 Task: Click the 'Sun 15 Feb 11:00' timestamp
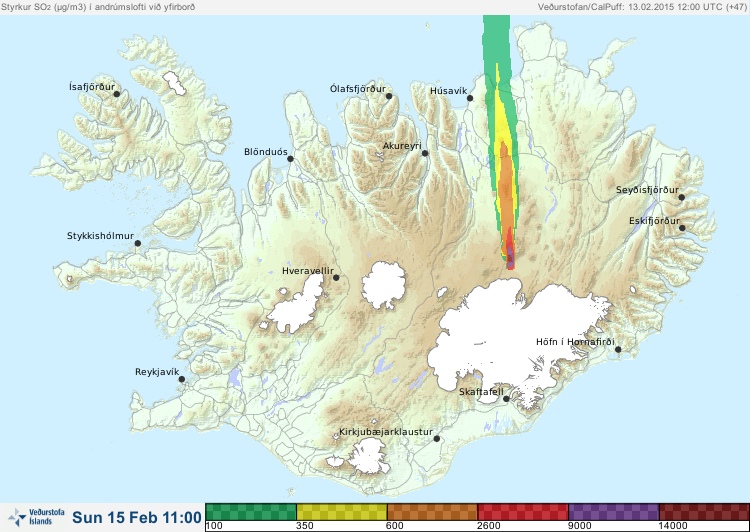tap(137, 517)
